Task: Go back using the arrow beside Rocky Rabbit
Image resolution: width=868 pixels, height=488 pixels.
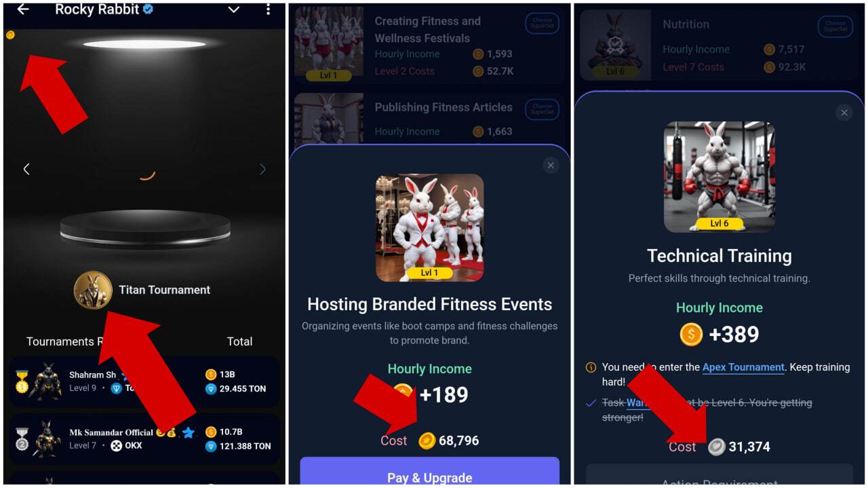Action: click(23, 9)
